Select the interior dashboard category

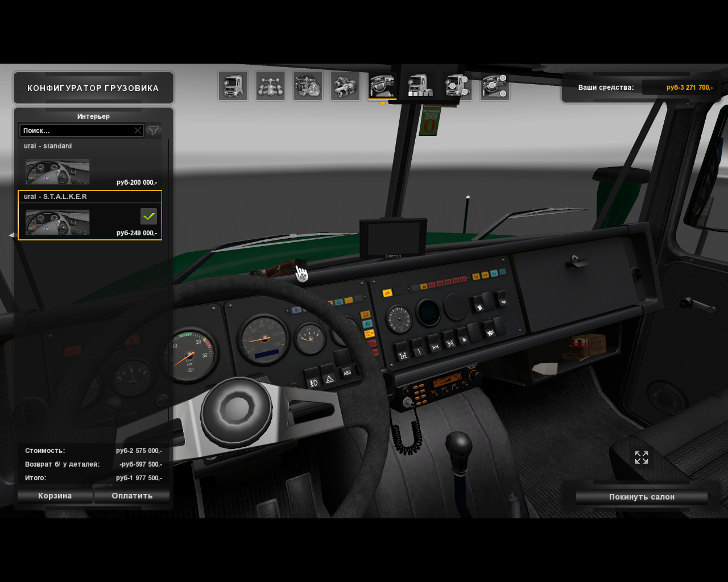383,86
